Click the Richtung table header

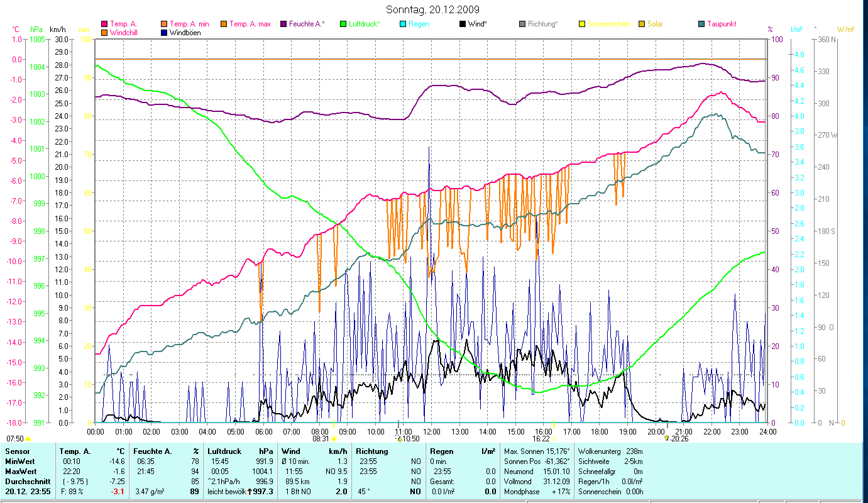click(372, 451)
